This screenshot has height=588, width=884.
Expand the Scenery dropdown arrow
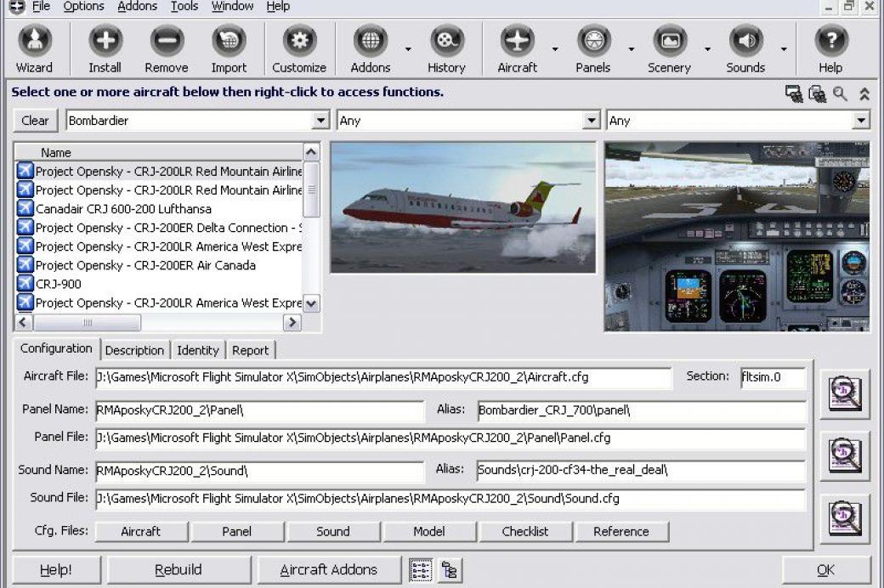(707, 49)
